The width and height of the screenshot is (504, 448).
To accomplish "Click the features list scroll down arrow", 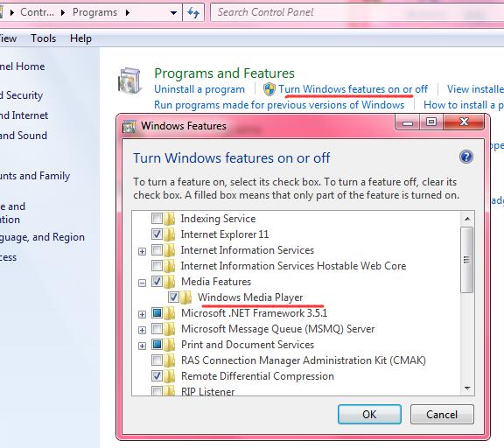I will (467, 388).
